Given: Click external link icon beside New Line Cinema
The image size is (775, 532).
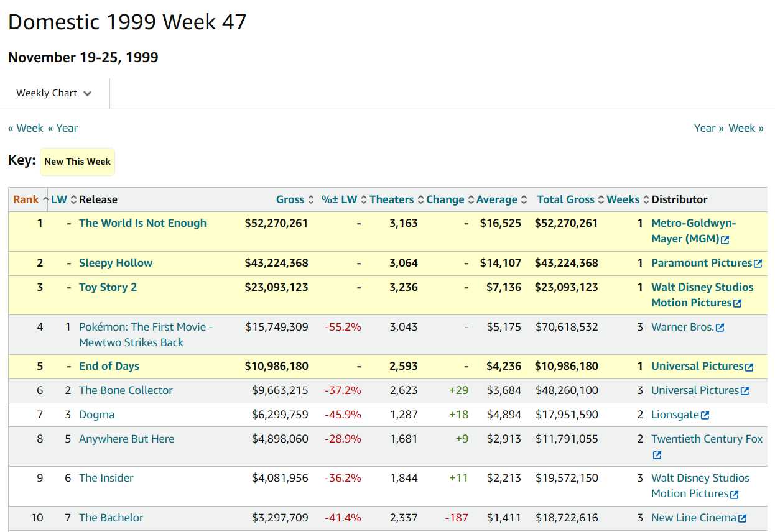Looking at the screenshot, I should coord(742,518).
